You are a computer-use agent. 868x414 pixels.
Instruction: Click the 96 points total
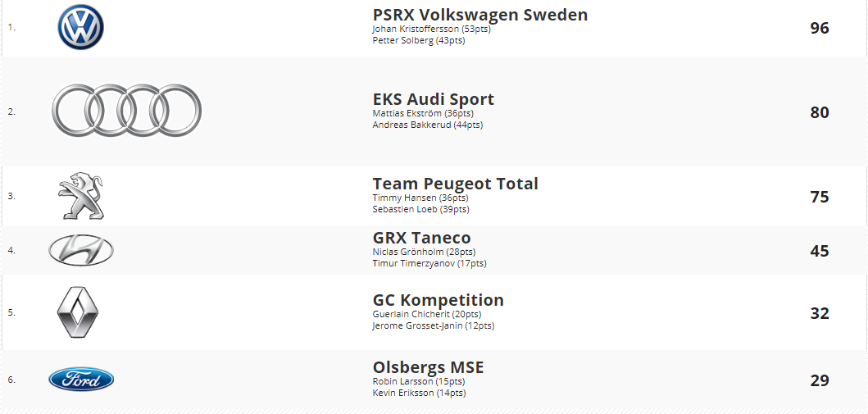point(820,28)
